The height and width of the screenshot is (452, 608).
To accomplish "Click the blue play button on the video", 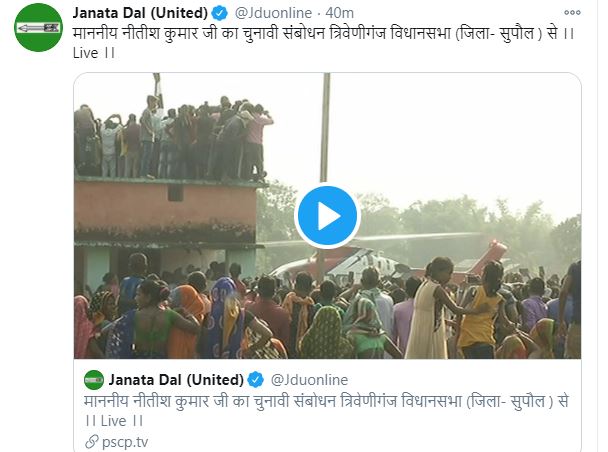I will coord(327,217).
